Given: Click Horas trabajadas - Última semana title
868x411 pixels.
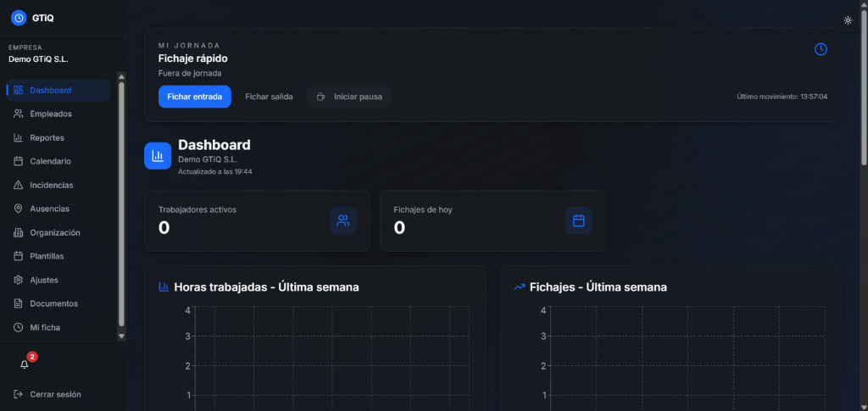Looking at the screenshot, I should pyautogui.click(x=266, y=287).
